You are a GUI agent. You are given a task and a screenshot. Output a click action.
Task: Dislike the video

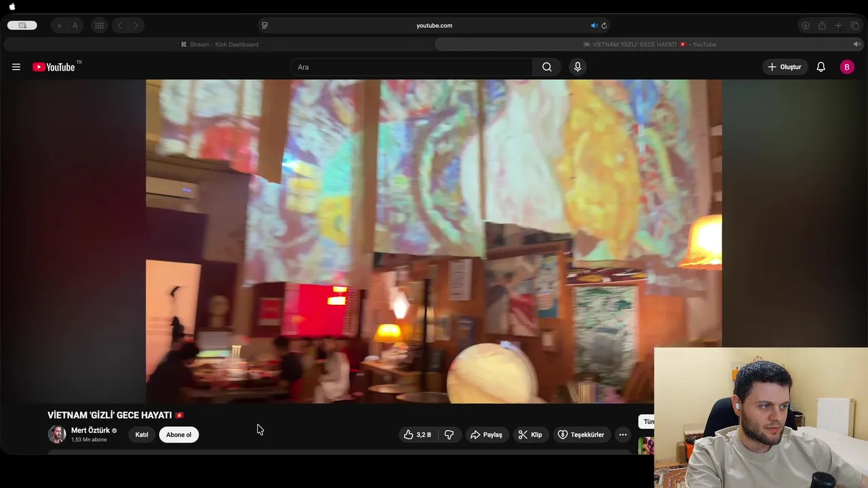click(x=449, y=435)
